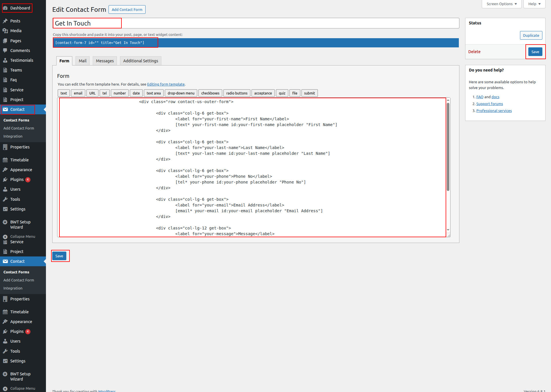Switch to the Messages tab
Viewport: 551px width, 392px height.
point(105,61)
